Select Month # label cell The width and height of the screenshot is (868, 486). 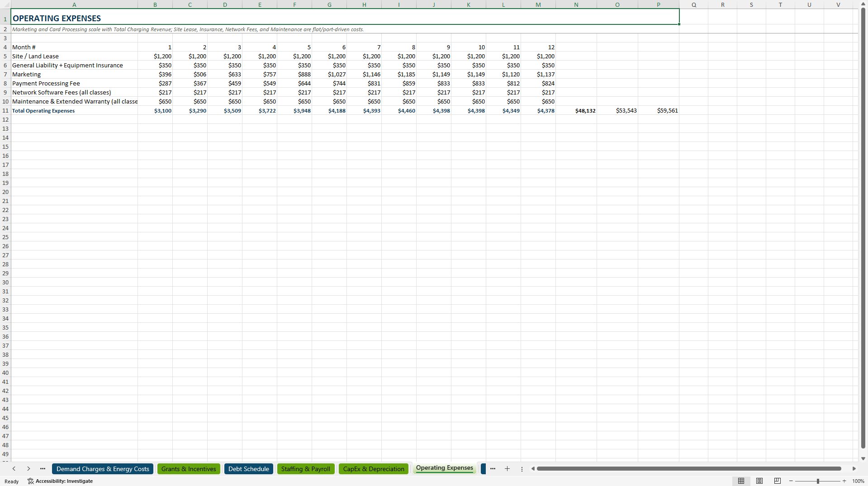74,47
